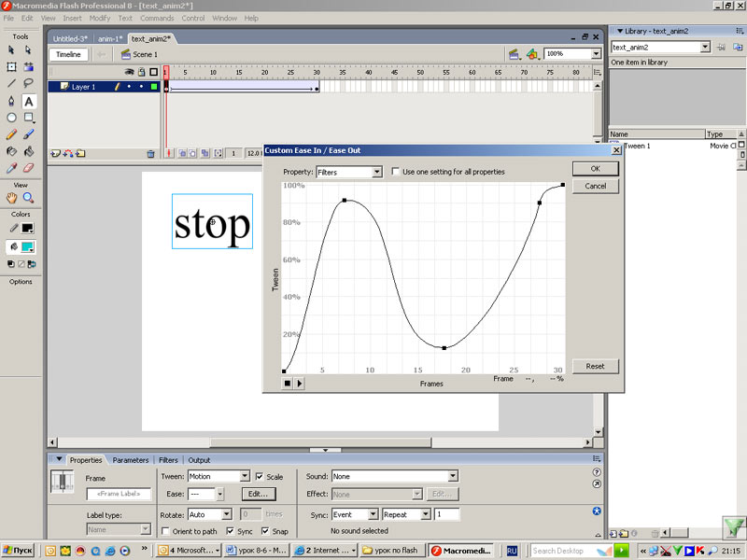Viewport: 747px width, 560px height.
Task: Select the Lasso tool
Action: [29, 84]
